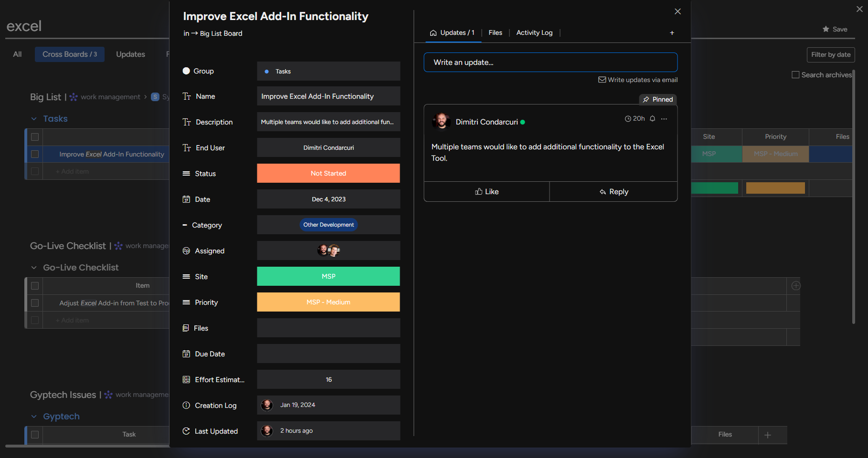Open the Go-Live Checklist board heading

(68, 246)
